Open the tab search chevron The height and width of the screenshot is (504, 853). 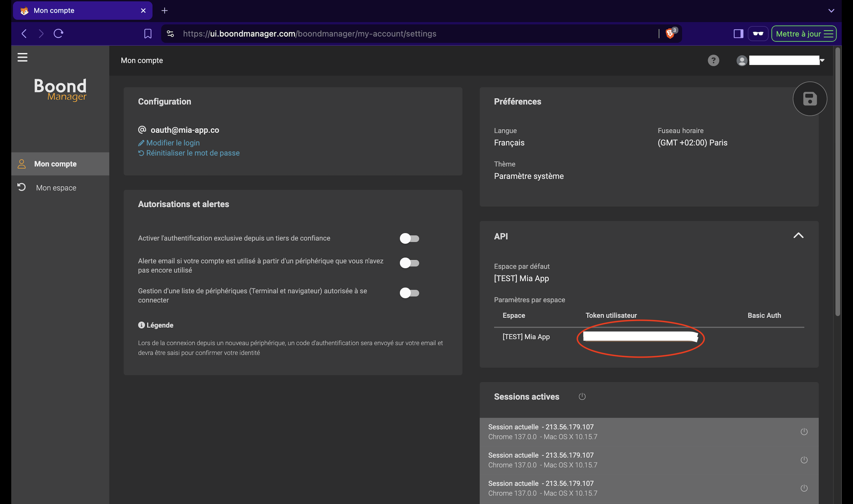tap(831, 11)
